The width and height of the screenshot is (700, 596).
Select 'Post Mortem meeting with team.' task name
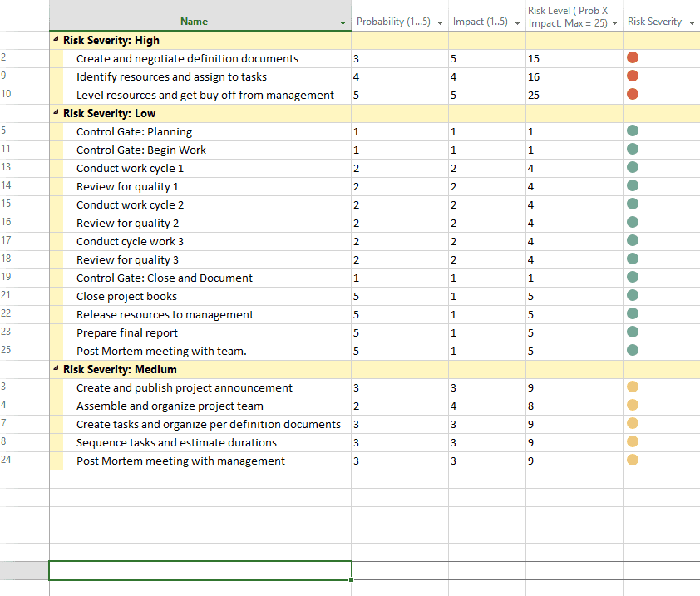point(161,352)
